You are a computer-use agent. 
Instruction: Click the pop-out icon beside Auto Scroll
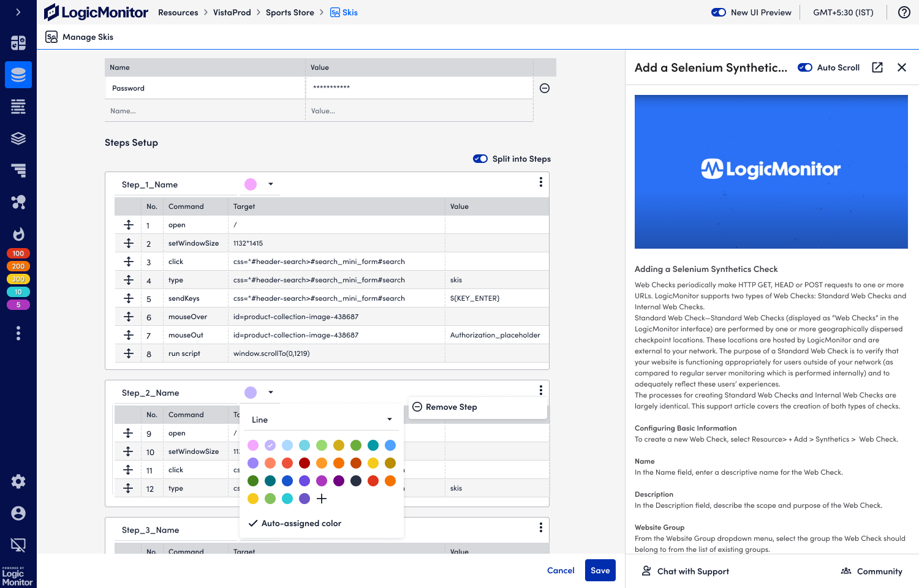[x=877, y=67]
